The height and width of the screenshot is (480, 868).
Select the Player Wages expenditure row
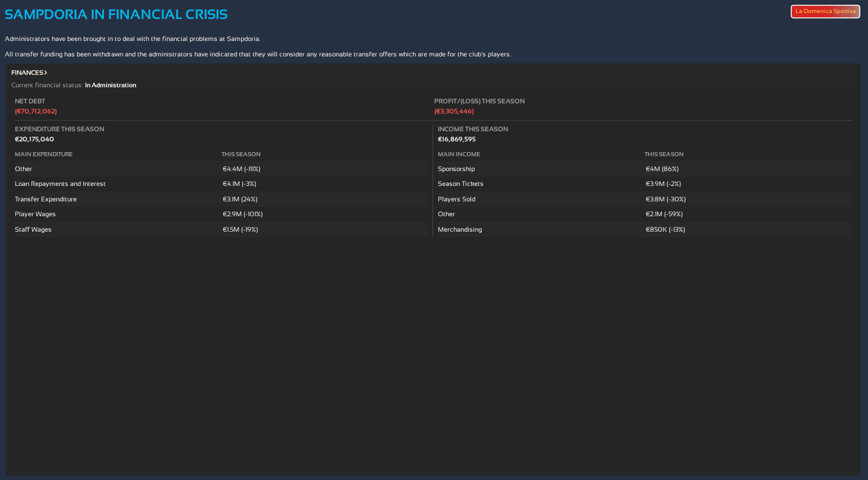coord(221,214)
